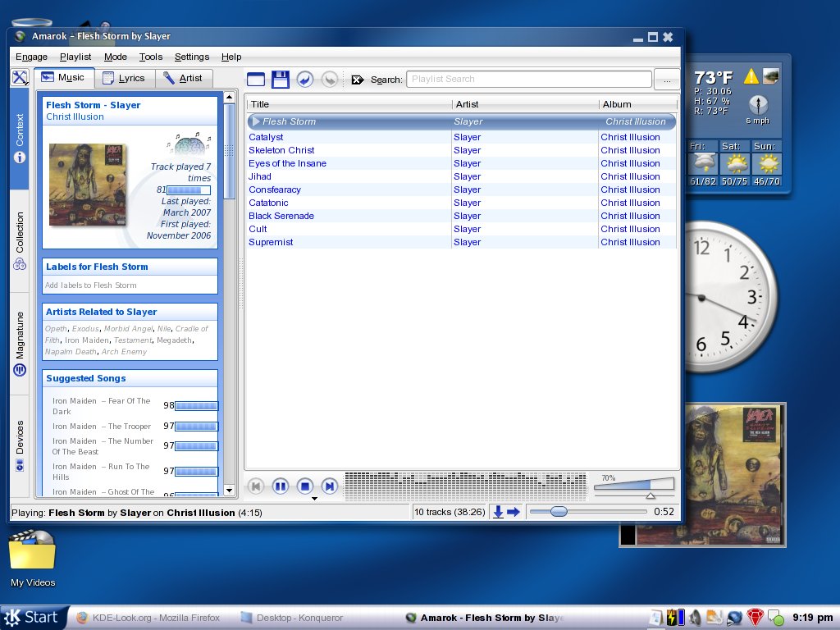Adjust the 70% volume slider
The height and width of the screenshot is (630, 840).
tap(634, 483)
